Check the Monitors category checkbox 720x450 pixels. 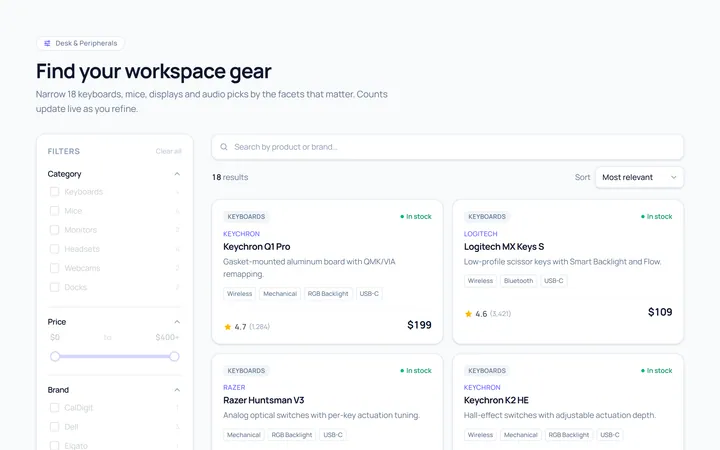coord(54,230)
